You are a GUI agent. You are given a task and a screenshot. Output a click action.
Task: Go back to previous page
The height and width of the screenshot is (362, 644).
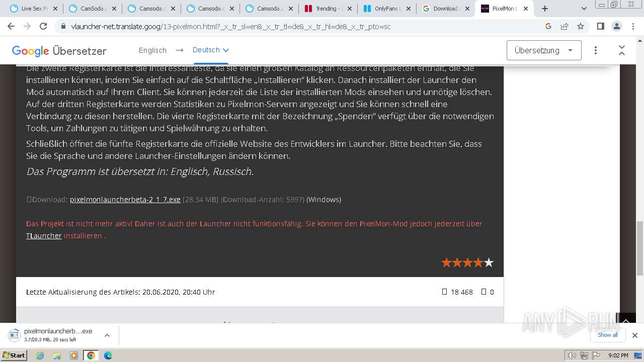click(11, 26)
